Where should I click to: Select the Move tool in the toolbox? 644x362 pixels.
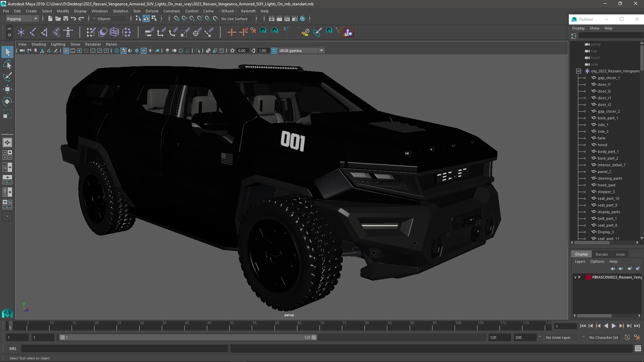pos(7,89)
